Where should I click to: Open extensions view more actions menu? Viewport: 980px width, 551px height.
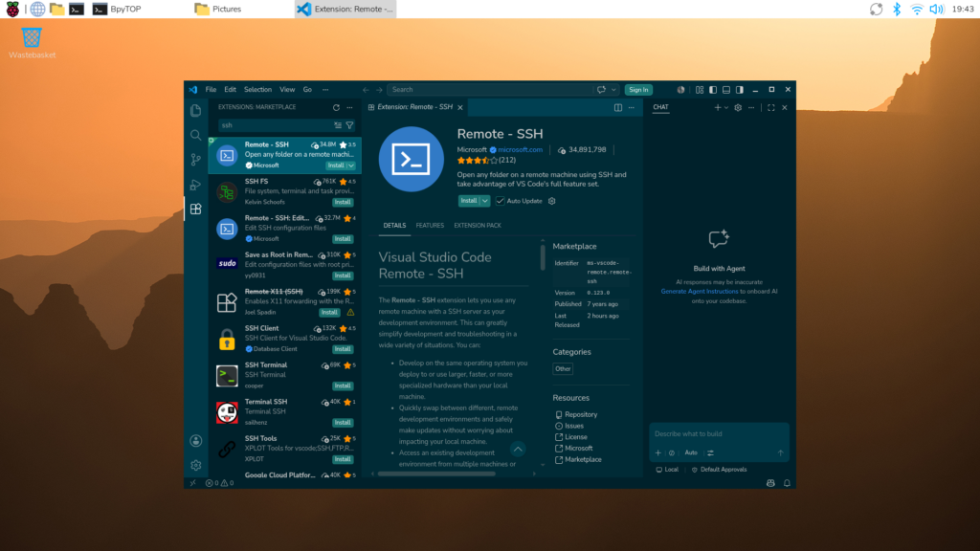350,107
